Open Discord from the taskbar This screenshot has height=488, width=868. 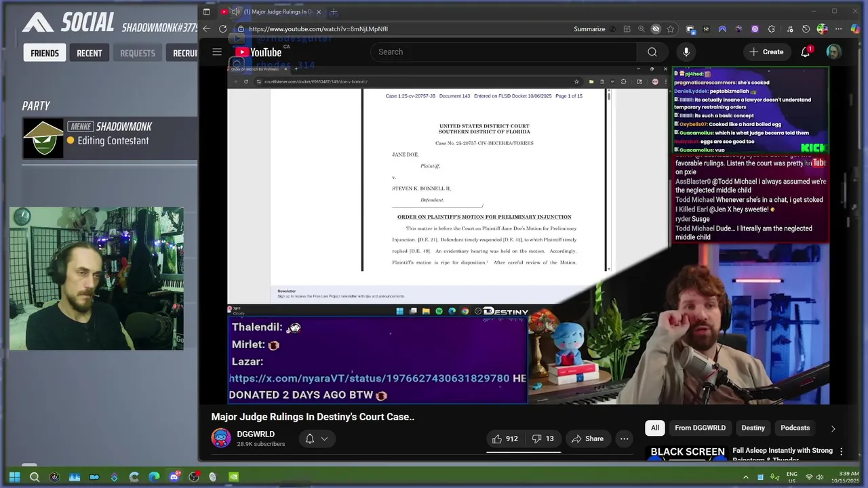(174, 476)
